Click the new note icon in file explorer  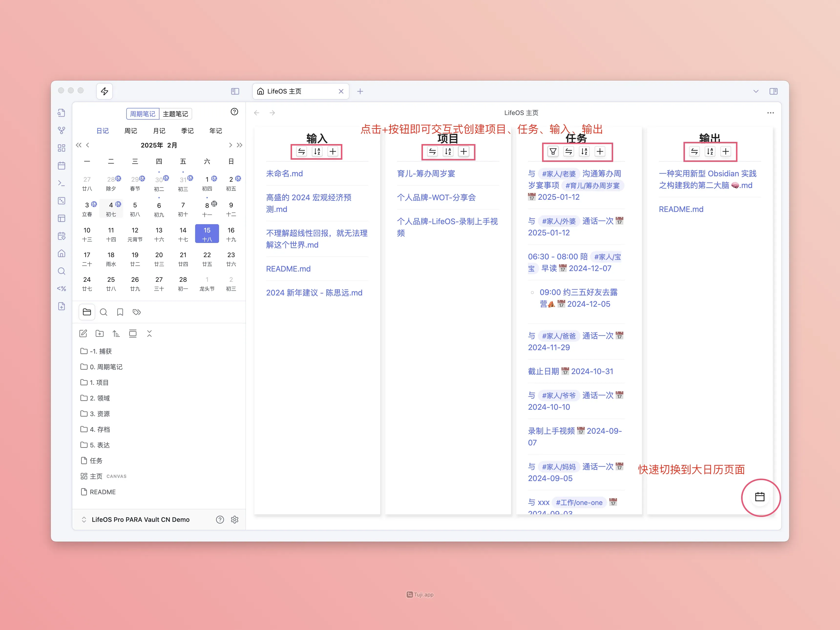coord(83,333)
